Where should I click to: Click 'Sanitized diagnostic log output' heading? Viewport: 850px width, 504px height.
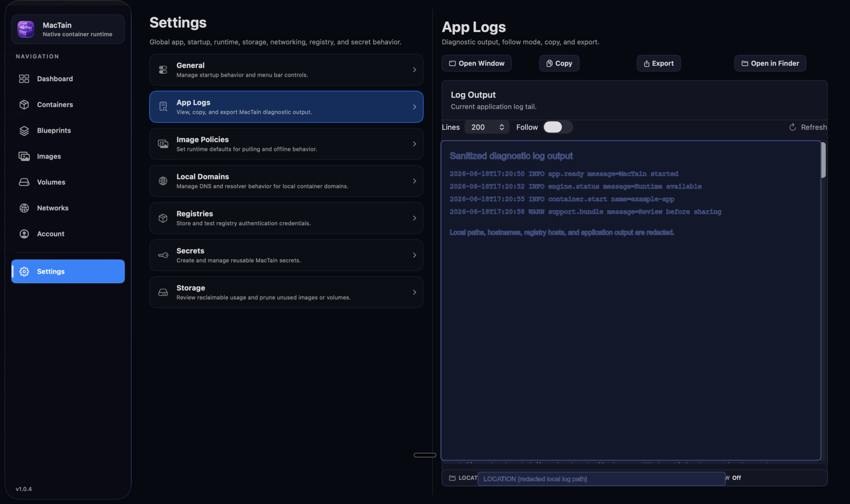[x=511, y=156]
